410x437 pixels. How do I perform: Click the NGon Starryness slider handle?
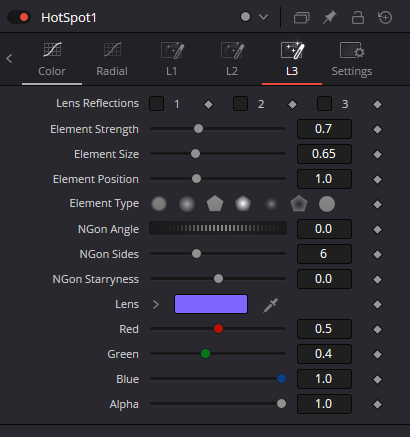click(218, 279)
